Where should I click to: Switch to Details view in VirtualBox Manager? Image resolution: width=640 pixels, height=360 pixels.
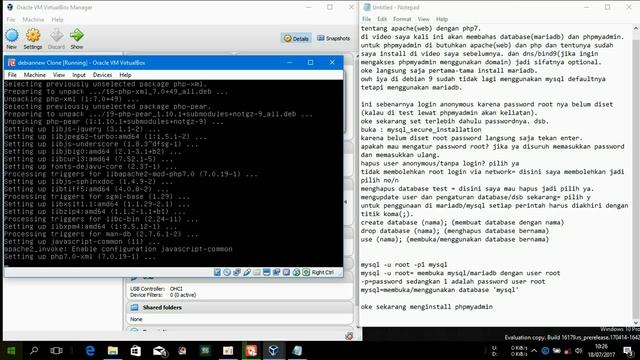click(296, 38)
